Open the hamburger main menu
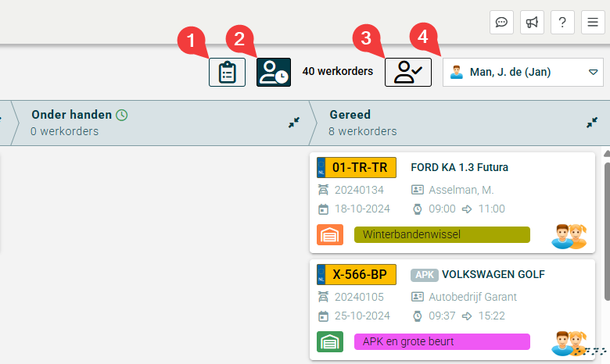This screenshot has height=364, width=610. pyautogui.click(x=593, y=23)
